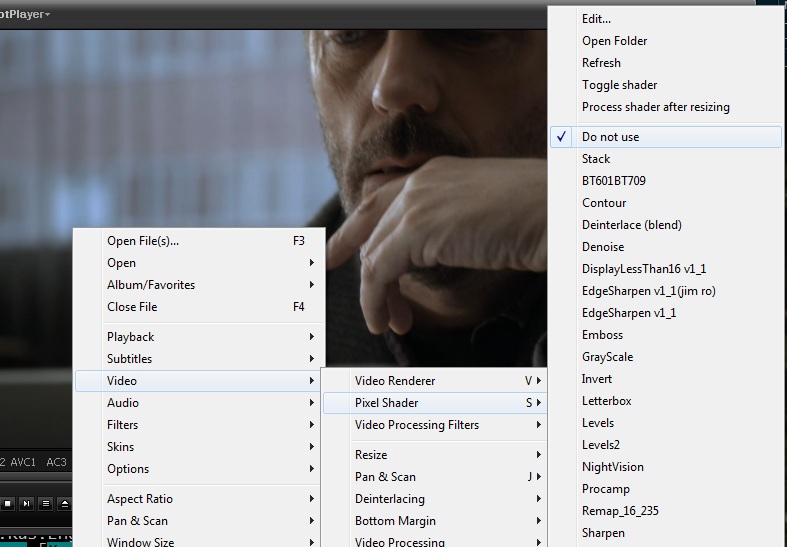Choose the NightVision shader
The image size is (787, 547).
click(612, 467)
